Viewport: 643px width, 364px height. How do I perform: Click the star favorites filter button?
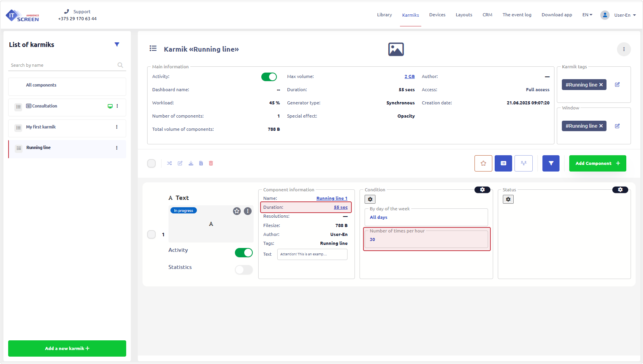(x=483, y=163)
